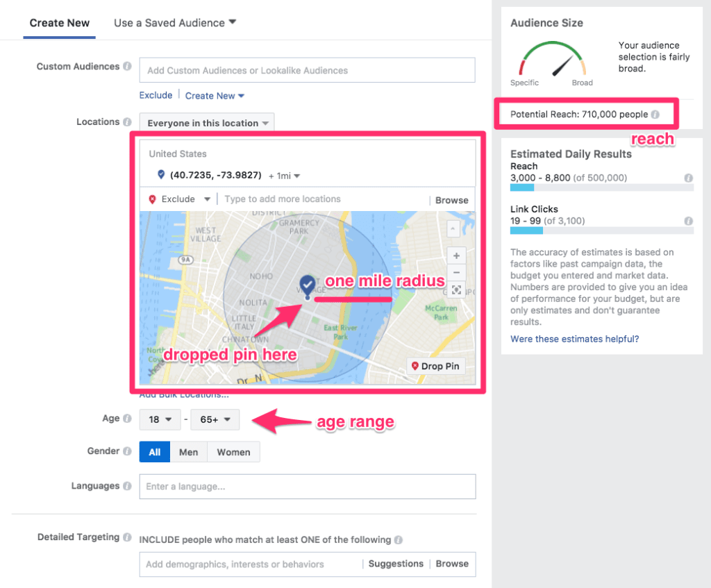
Task: Open the Use a Saved Audience menu
Action: 174,23
